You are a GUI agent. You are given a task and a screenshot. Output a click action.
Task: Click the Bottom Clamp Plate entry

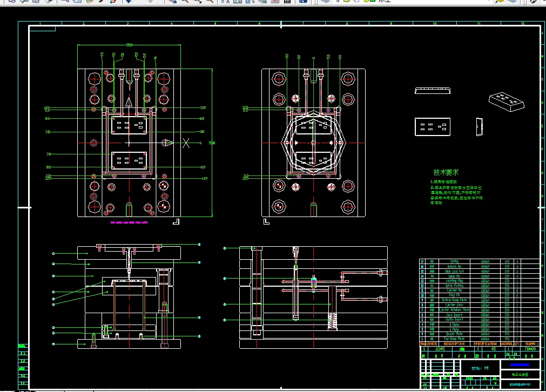[454, 300]
